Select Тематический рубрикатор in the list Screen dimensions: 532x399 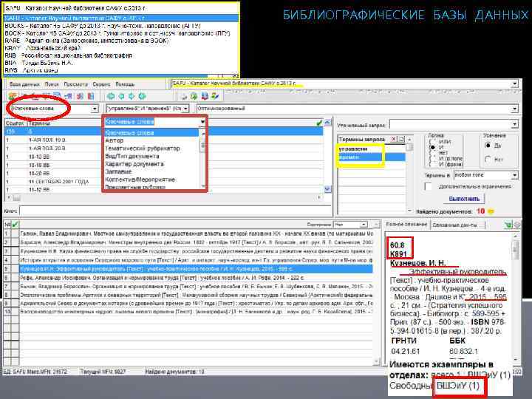pos(143,149)
